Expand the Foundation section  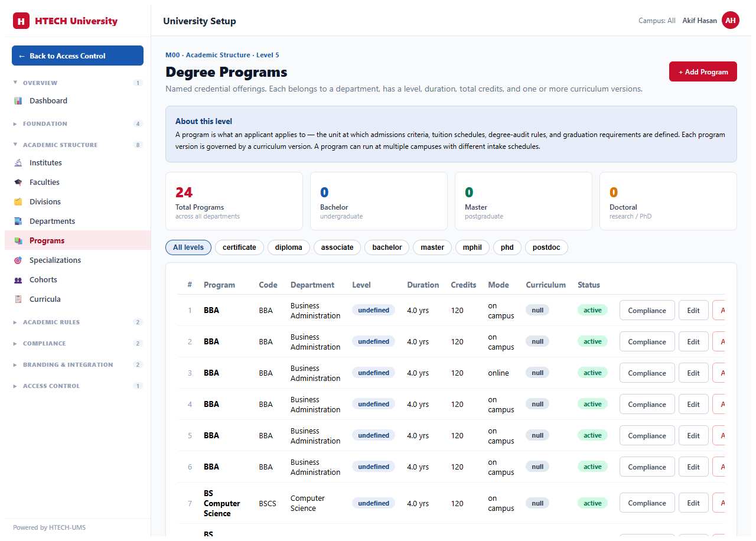[77, 123]
